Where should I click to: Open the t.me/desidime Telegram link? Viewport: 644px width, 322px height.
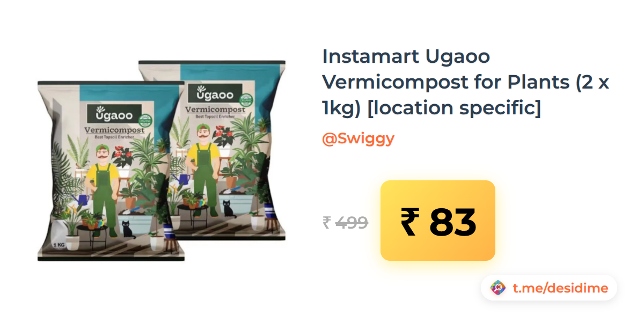tap(560, 288)
